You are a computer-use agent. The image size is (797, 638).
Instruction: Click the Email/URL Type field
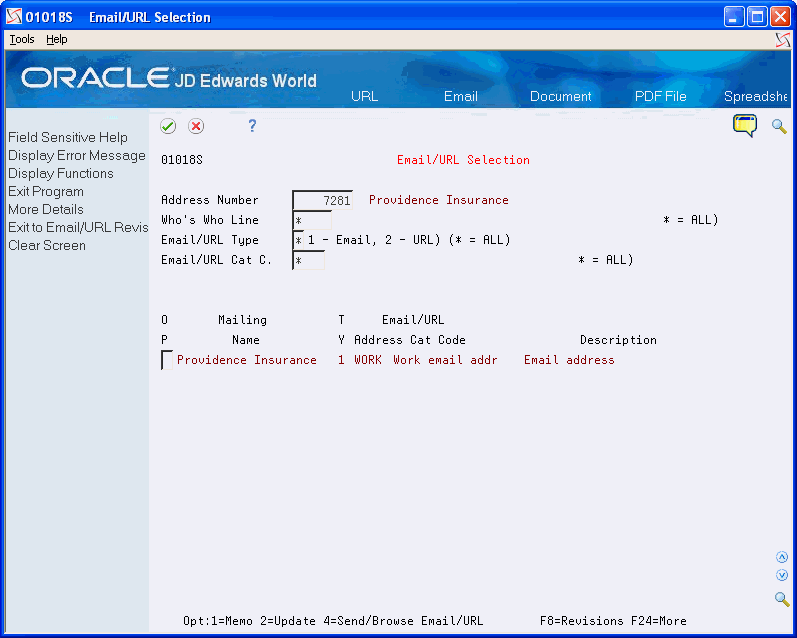[x=298, y=240]
